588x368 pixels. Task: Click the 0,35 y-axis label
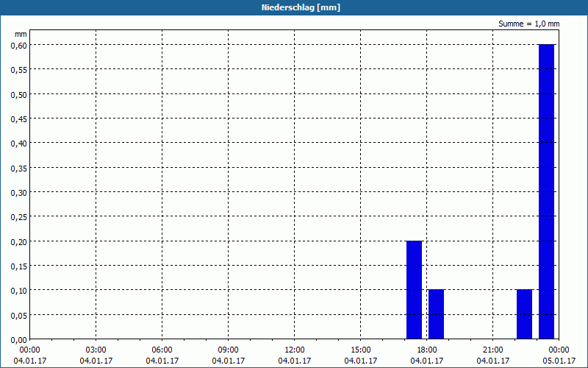click(19, 168)
